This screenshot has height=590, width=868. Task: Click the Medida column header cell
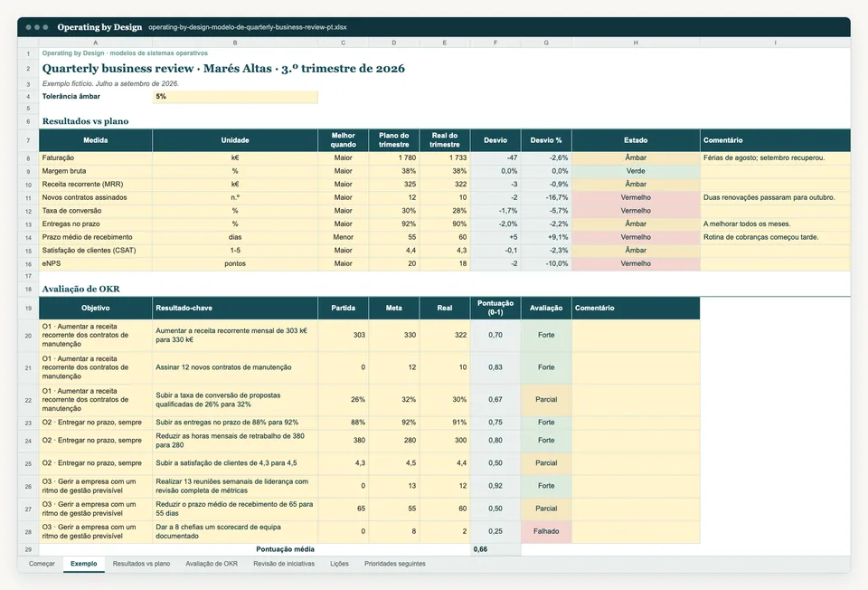point(95,140)
